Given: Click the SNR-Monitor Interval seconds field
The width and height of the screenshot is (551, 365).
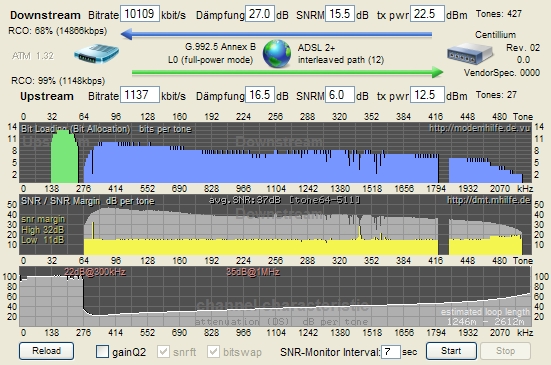Looking at the screenshot, I should point(391,352).
